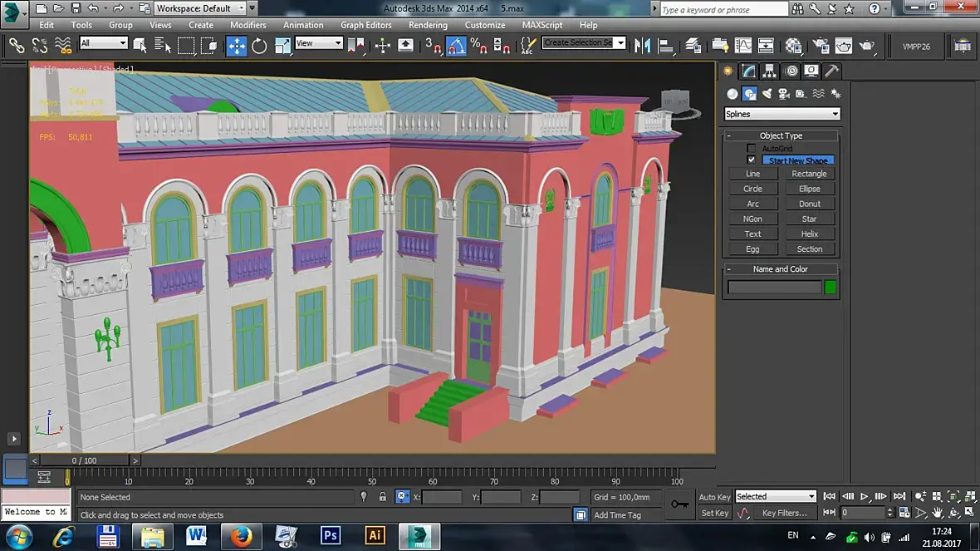Toggle the Selection Lock padlock
Image resolution: width=980 pixels, height=551 pixels.
point(382,497)
